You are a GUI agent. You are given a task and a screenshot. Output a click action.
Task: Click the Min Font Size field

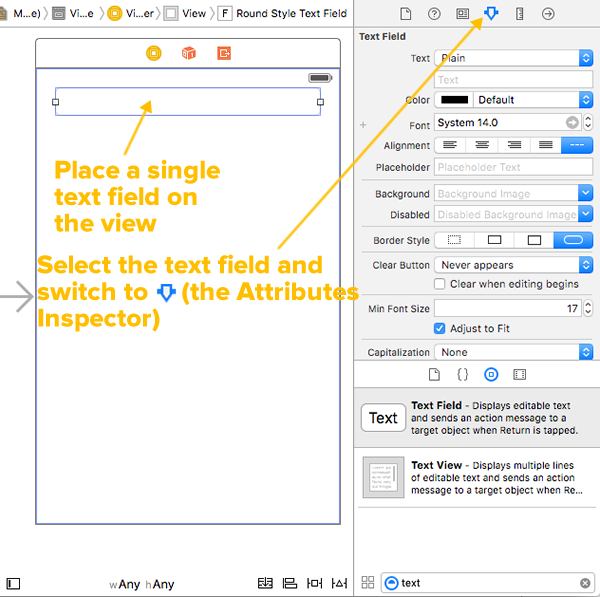tap(508, 308)
